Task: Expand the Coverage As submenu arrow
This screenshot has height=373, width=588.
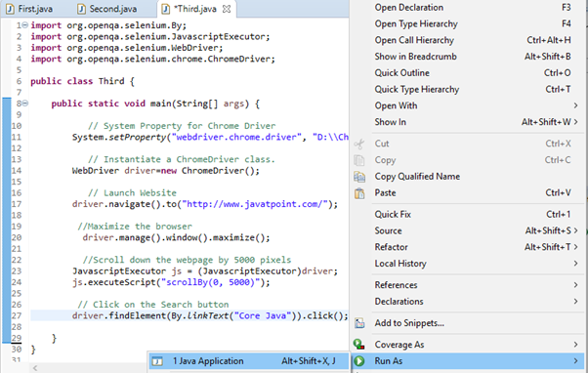Action: point(575,345)
